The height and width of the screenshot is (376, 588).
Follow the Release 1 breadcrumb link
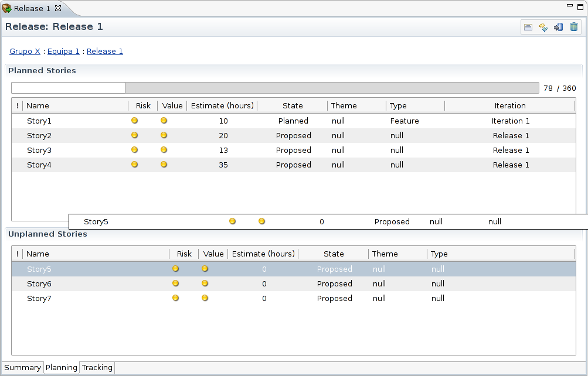(104, 52)
